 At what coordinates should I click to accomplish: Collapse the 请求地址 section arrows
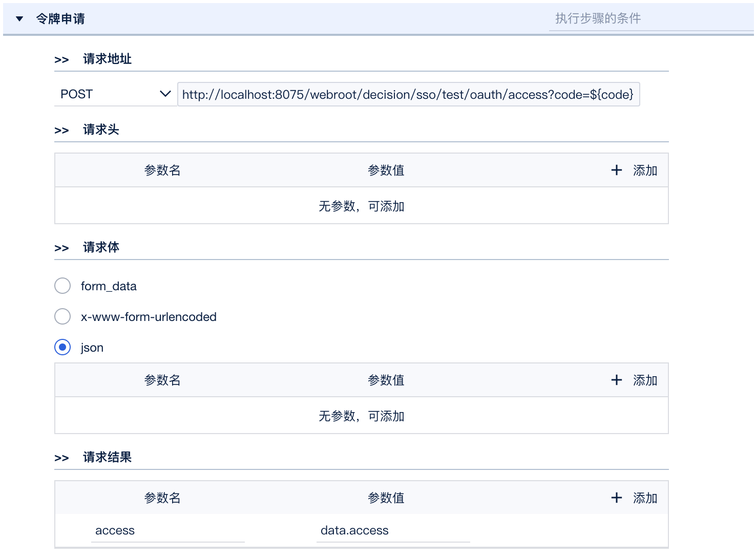61,60
